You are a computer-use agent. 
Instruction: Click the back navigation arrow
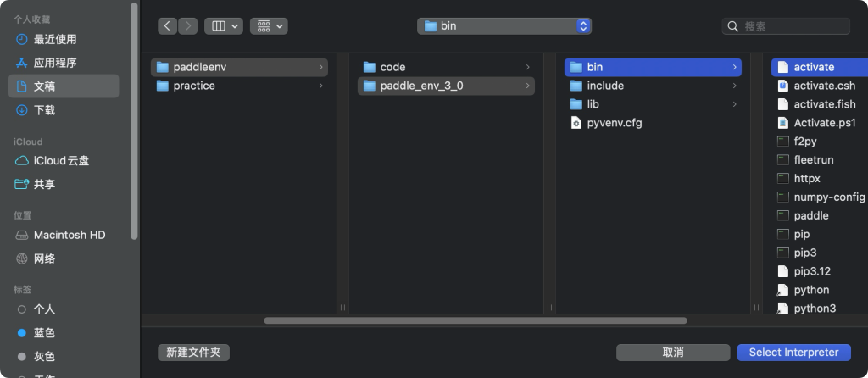pyautogui.click(x=167, y=26)
